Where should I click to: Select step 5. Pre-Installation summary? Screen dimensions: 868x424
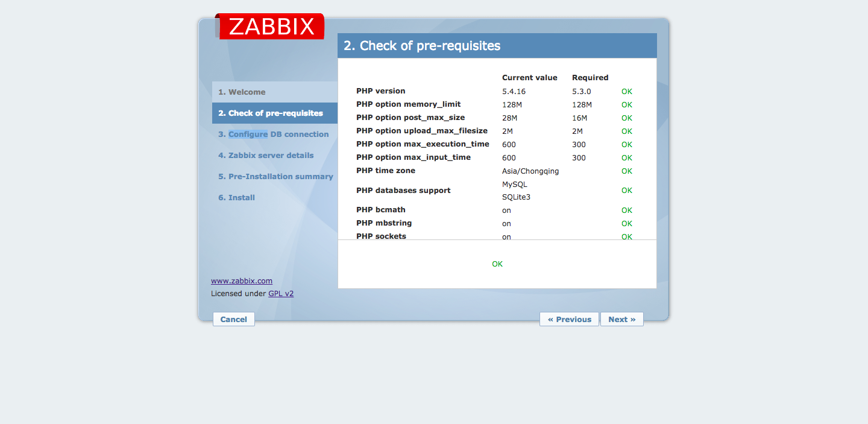point(275,176)
